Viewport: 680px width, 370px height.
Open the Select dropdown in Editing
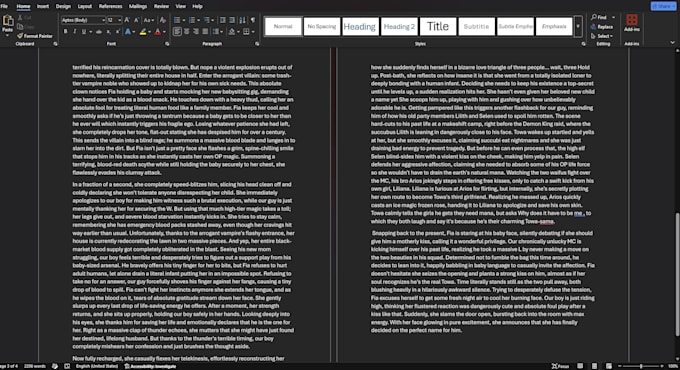(602, 36)
